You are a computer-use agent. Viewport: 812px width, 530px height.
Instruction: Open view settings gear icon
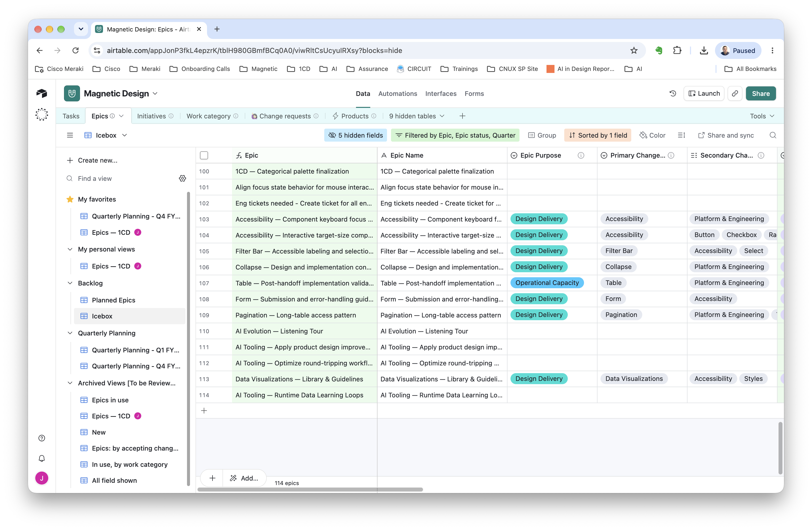(x=182, y=178)
